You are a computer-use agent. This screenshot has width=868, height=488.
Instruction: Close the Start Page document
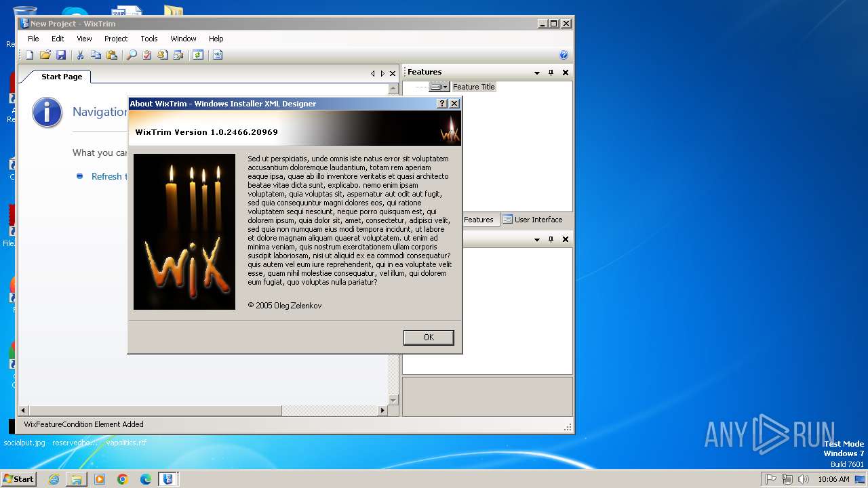pos(393,73)
